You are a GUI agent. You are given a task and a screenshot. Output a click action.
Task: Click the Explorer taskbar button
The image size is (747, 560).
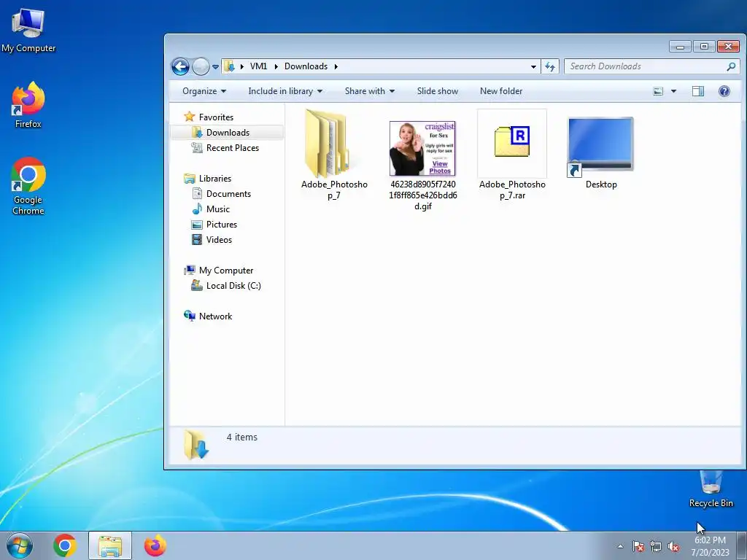click(x=110, y=545)
